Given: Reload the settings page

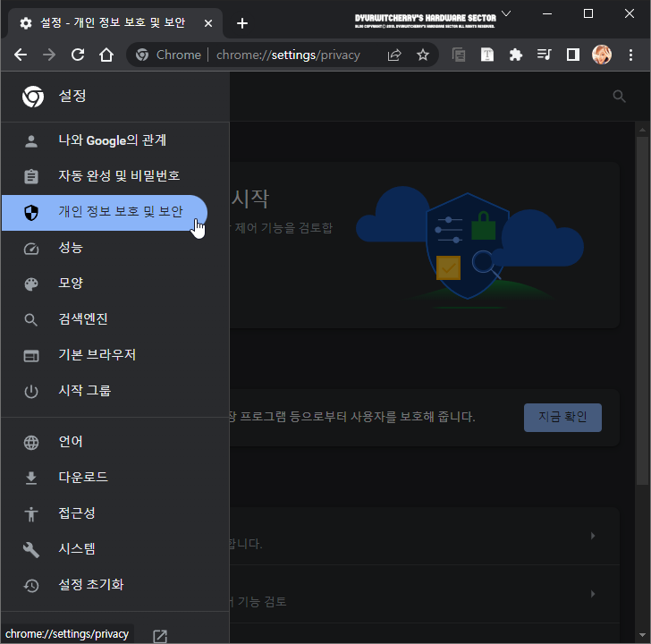Looking at the screenshot, I should tap(78, 55).
